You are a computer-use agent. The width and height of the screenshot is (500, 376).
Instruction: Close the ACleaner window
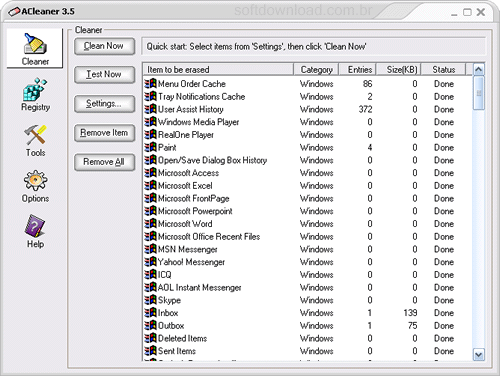pyautogui.click(x=481, y=12)
